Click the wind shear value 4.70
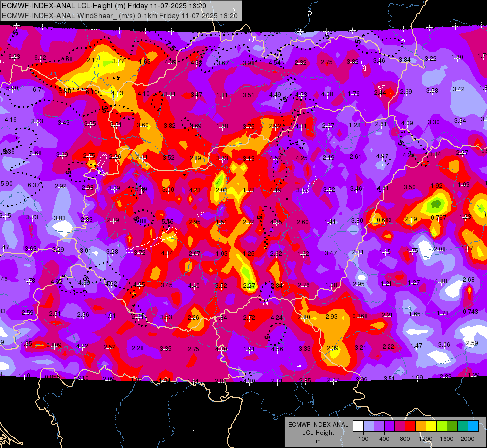The width and height of the screenshot is (487, 448). click(x=221, y=349)
